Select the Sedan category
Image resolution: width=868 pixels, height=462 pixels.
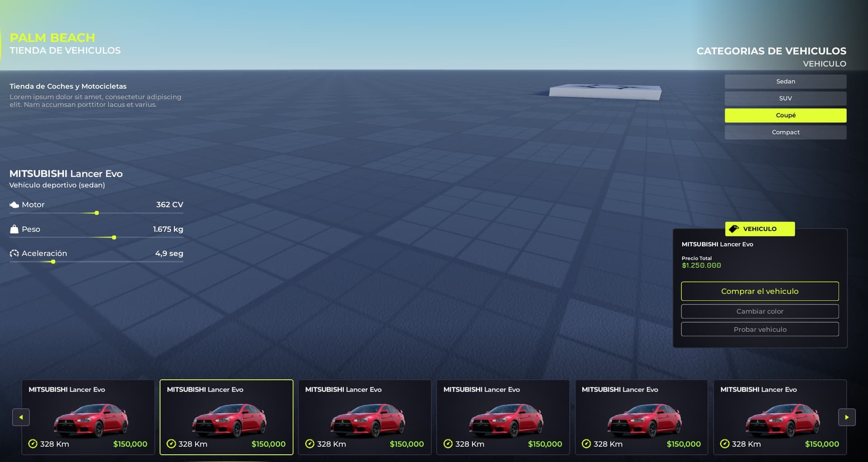pyautogui.click(x=786, y=81)
